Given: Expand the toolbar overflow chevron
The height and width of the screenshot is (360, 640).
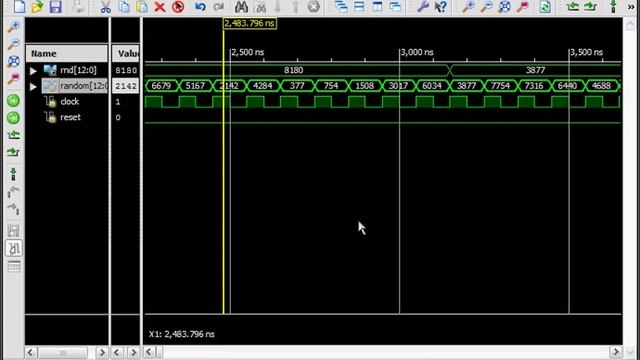Looking at the screenshot, I should [x=631, y=7].
